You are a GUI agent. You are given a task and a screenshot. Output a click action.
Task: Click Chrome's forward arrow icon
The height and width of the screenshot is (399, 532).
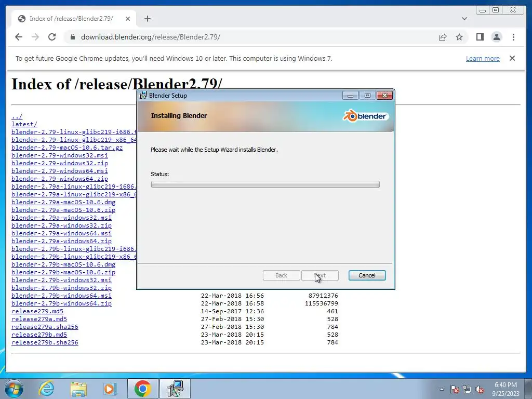coord(35,37)
